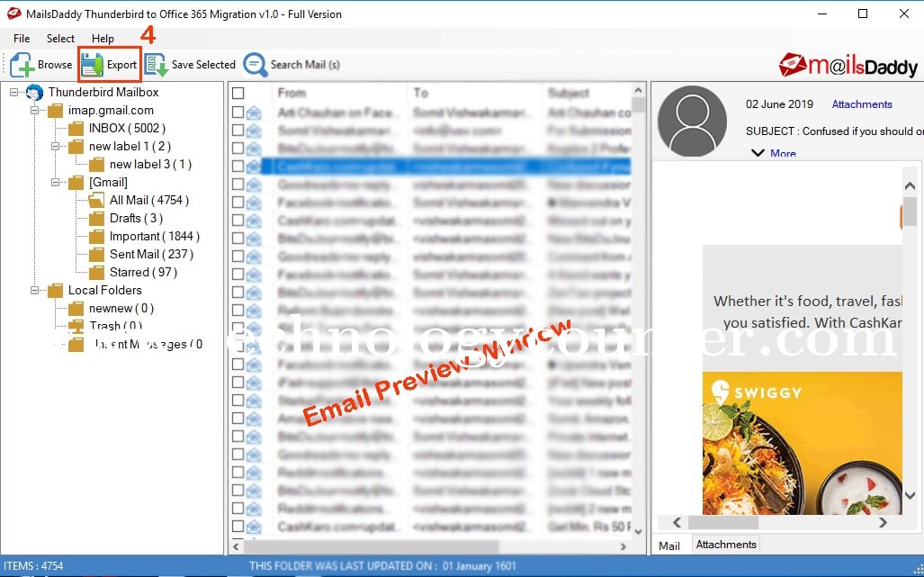Viewport: 924px width, 577px height.
Task: Collapse the imap.gmail.com tree node
Action: (x=35, y=110)
